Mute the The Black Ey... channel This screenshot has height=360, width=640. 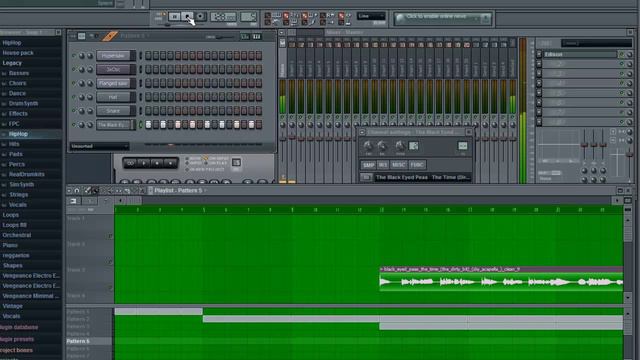[74, 125]
